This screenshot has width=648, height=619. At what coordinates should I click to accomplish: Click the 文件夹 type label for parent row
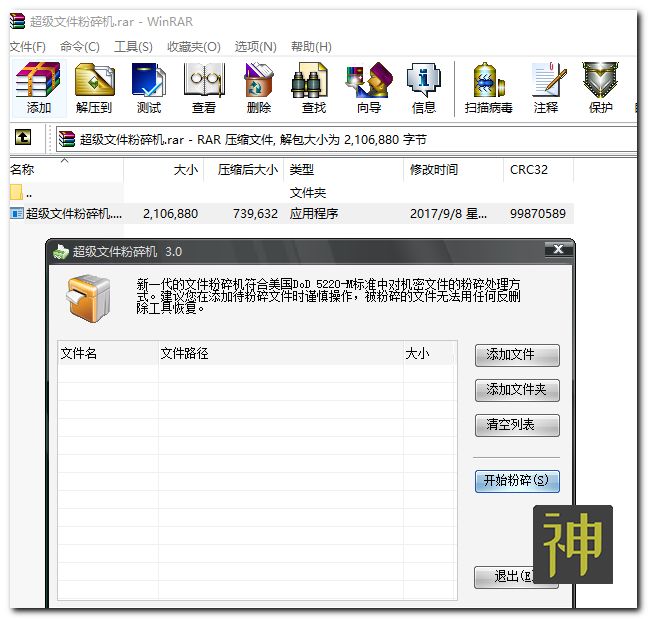(308, 193)
